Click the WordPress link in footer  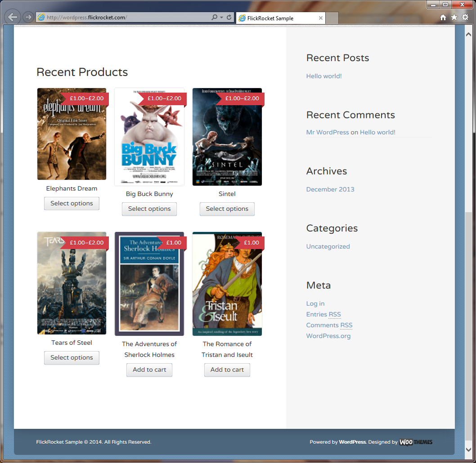[352, 442]
